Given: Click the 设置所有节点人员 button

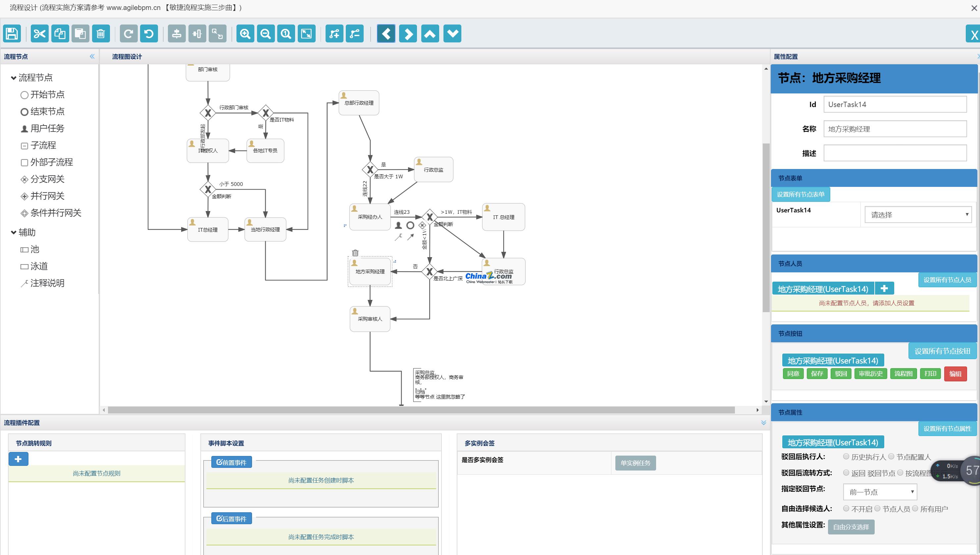Looking at the screenshot, I should click(x=947, y=280).
